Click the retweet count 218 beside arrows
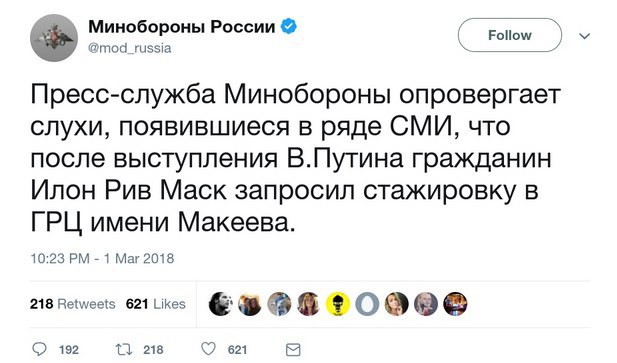The width and height of the screenshot is (617, 363). click(x=153, y=350)
